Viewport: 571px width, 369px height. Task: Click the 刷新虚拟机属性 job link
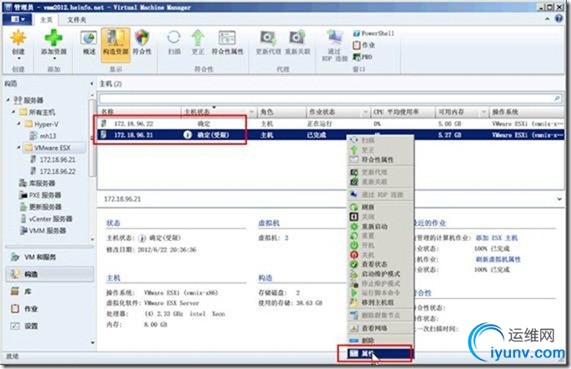tap(498, 259)
